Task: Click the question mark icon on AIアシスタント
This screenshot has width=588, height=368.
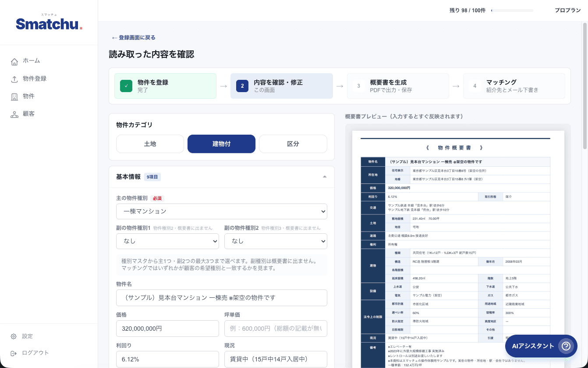Action: 566,346
